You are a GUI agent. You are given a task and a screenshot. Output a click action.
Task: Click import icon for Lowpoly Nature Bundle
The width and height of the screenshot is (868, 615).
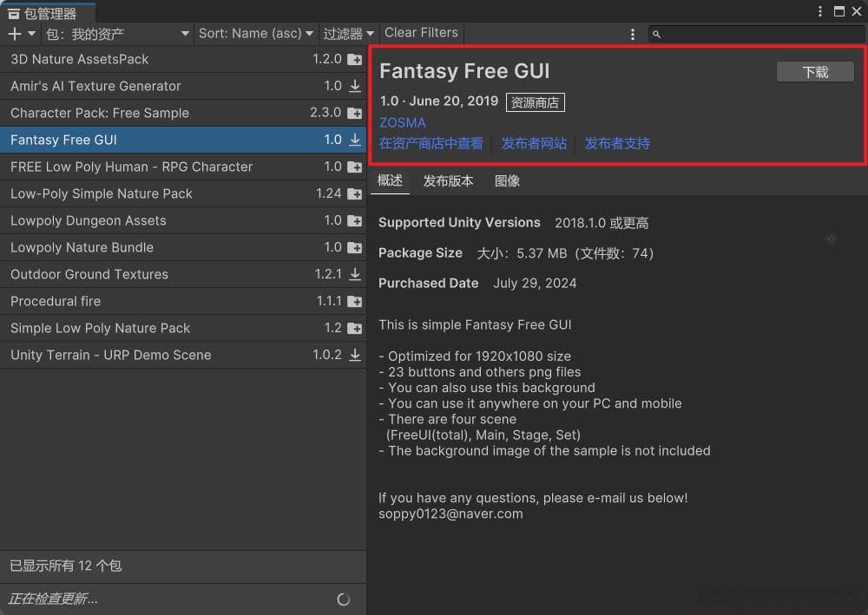(354, 248)
